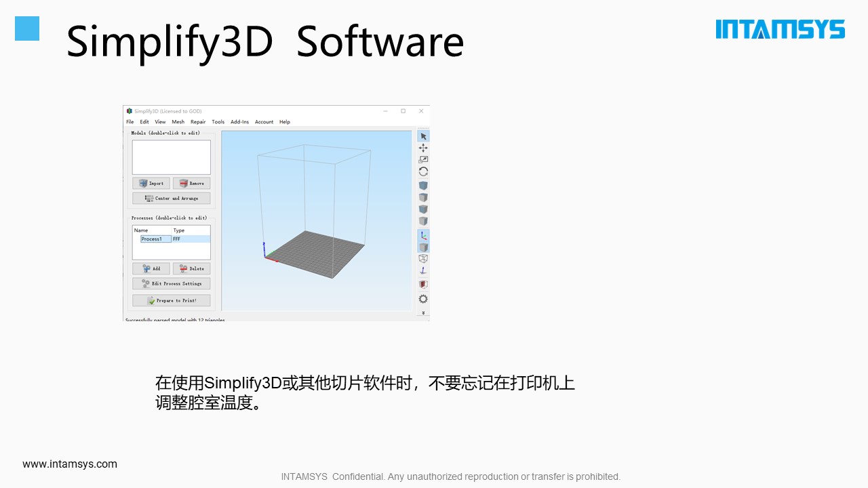Open the Help menu
The height and width of the screenshot is (488, 868).
coord(285,122)
